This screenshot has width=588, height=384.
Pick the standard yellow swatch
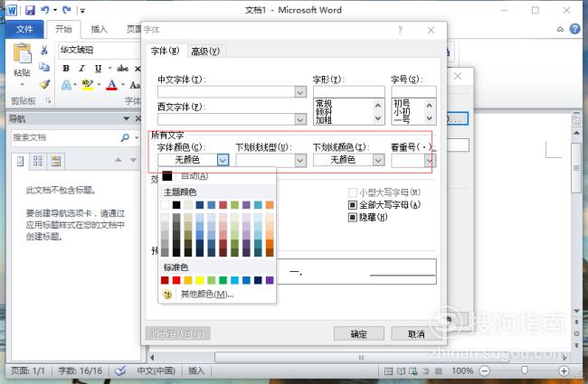(200, 280)
